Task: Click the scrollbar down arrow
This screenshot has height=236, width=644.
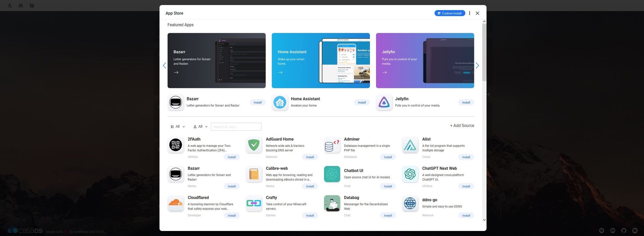Action: 484,220
